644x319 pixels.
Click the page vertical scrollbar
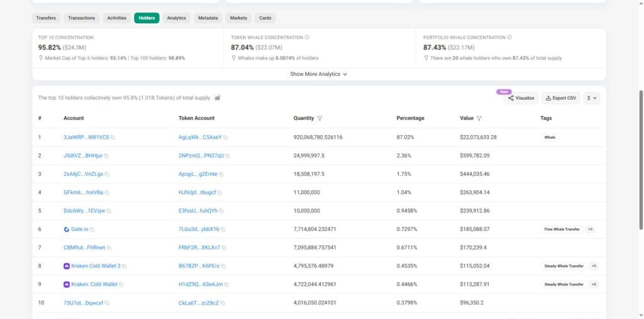(x=641, y=160)
